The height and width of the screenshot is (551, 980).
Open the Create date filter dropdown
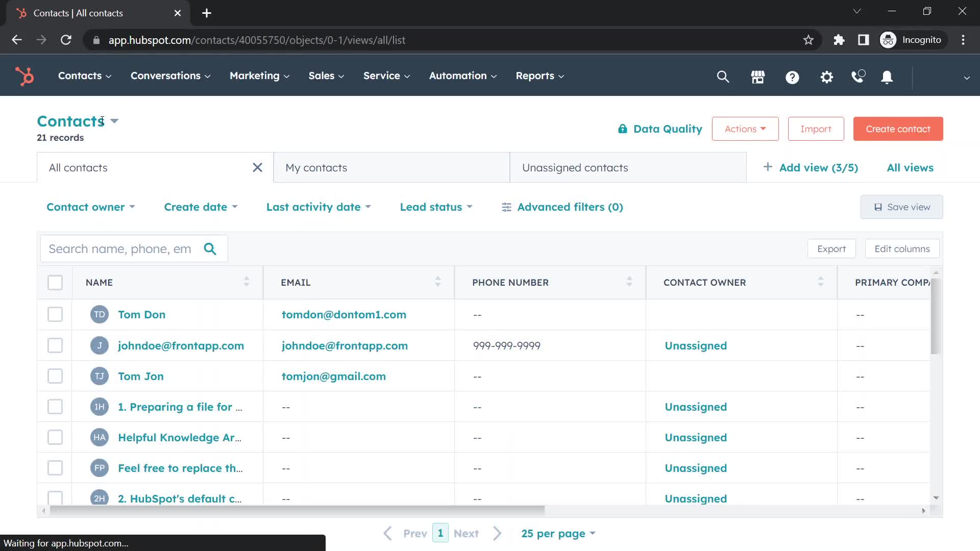coord(201,207)
